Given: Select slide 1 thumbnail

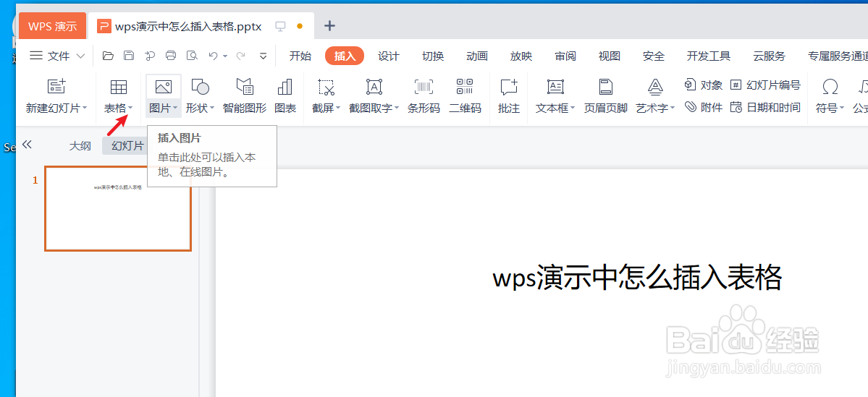Looking at the screenshot, I should tap(118, 209).
